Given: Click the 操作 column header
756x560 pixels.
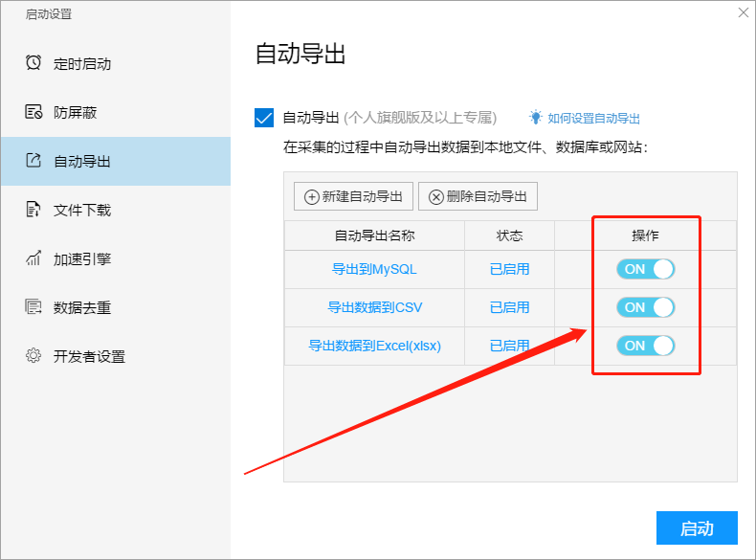Looking at the screenshot, I should point(645,235).
